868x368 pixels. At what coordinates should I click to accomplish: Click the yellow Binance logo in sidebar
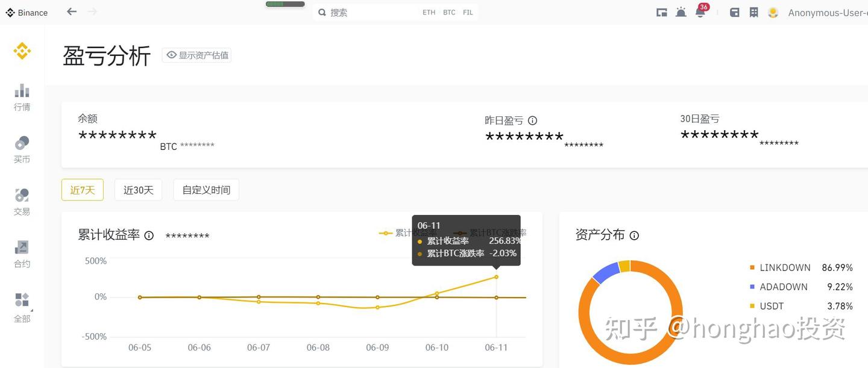tap(22, 51)
